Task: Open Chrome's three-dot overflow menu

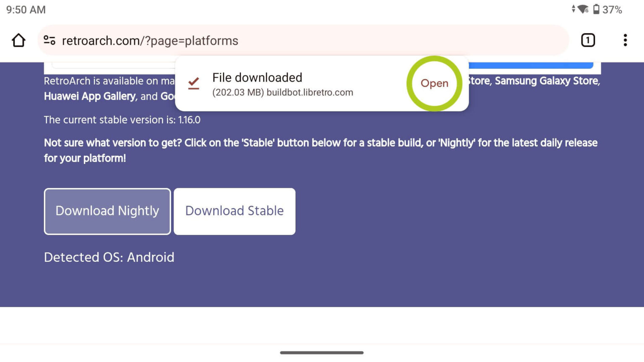Action: [x=625, y=40]
